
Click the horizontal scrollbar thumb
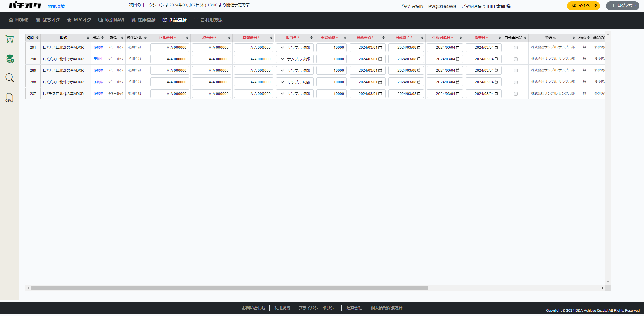tap(230, 288)
